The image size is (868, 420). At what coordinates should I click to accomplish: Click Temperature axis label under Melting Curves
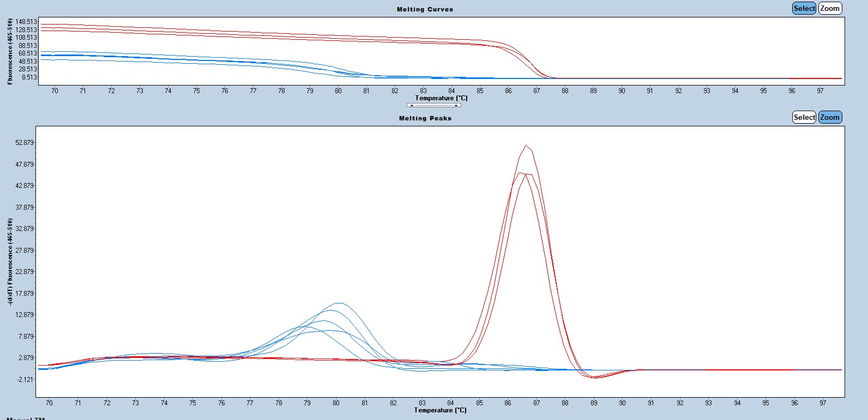tap(441, 98)
